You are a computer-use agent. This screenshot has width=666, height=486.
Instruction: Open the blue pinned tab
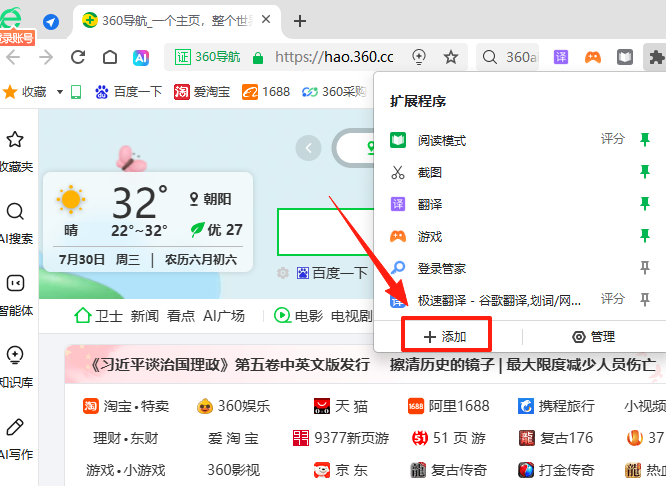[x=51, y=22]
